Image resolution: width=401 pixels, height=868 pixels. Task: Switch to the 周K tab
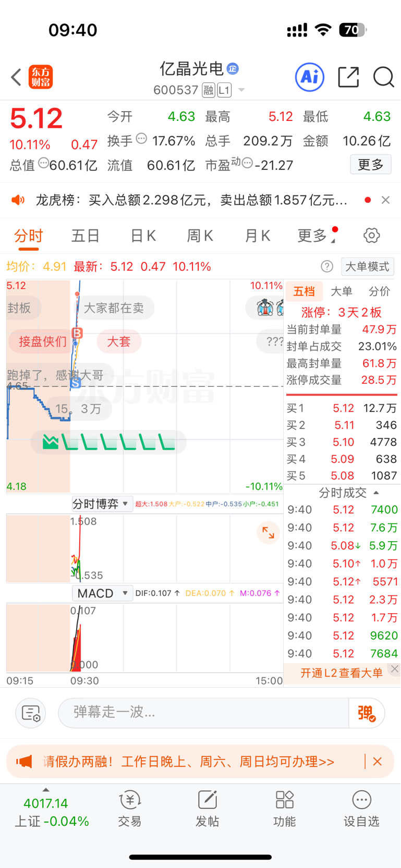tap(200, 236)
